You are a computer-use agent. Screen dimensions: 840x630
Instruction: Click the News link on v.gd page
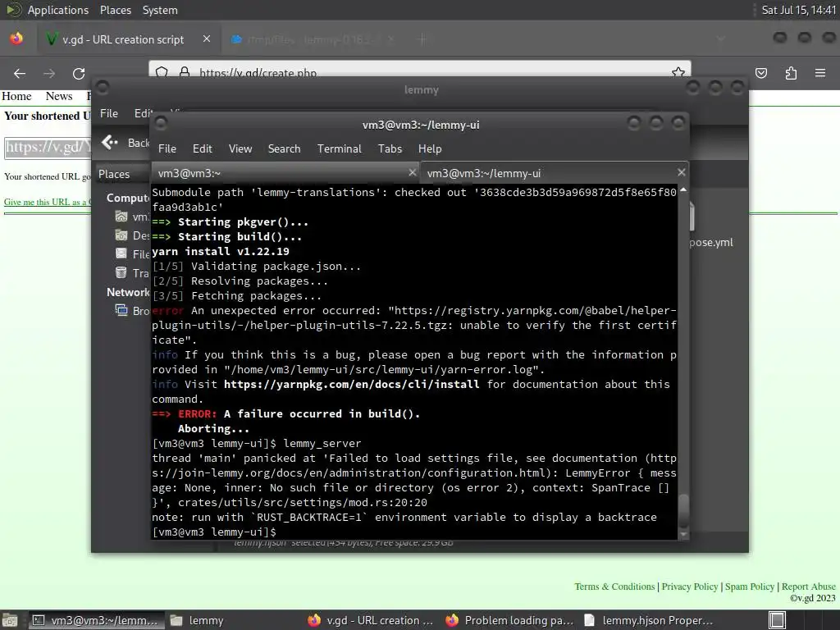click(x=59, y=96)
